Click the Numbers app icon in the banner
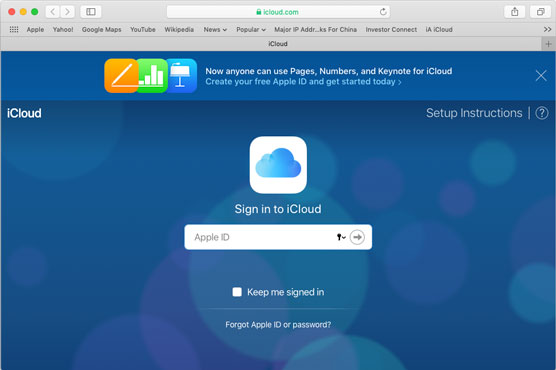The height and width of the screenshot is (370, 556). pos(152,76)
